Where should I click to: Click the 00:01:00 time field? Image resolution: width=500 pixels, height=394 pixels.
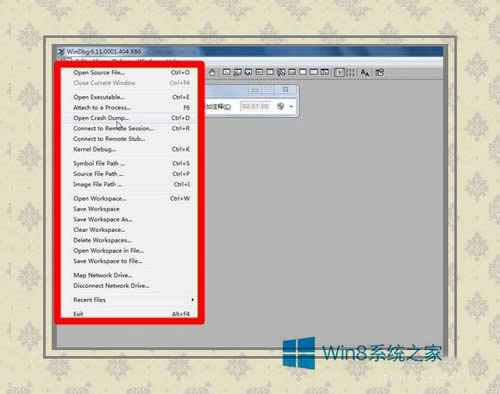tap(255, 106)
